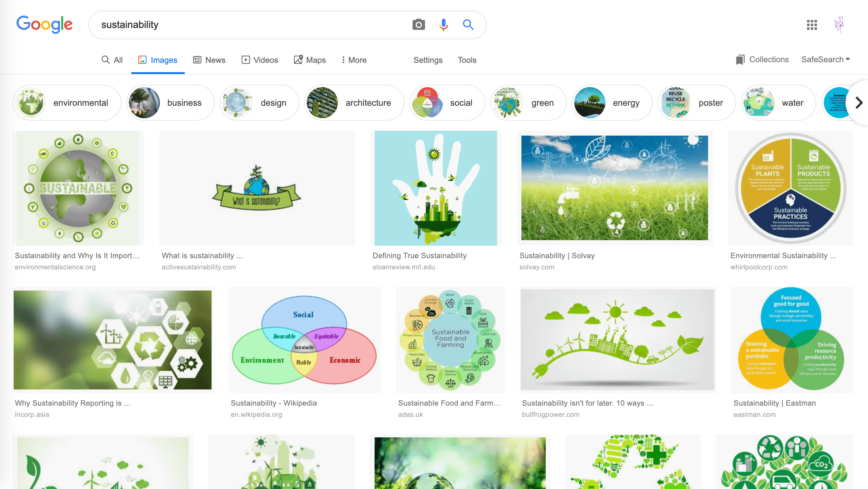Open Collections link

tap(762, 59)
